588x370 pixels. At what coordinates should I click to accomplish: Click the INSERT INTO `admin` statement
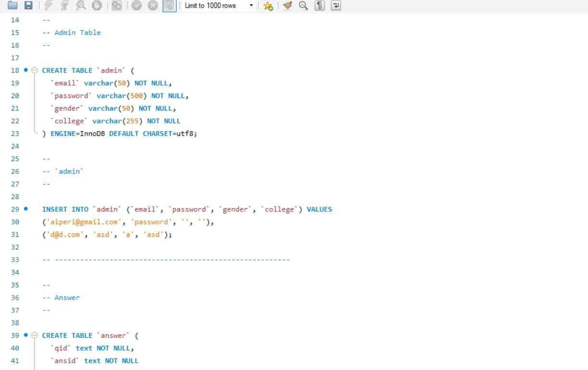[187, 209]
